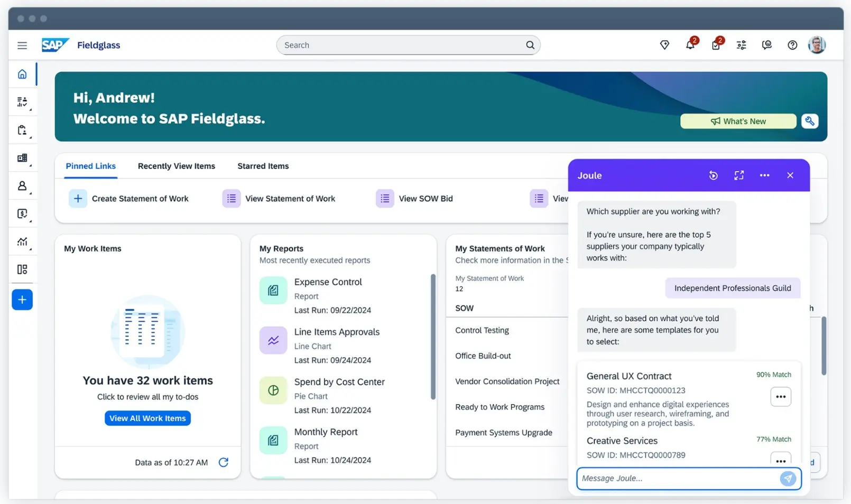The height and width of the screenshot is (504, 851).
Task: Open Joule more options menu
Action: pos(764,175)
